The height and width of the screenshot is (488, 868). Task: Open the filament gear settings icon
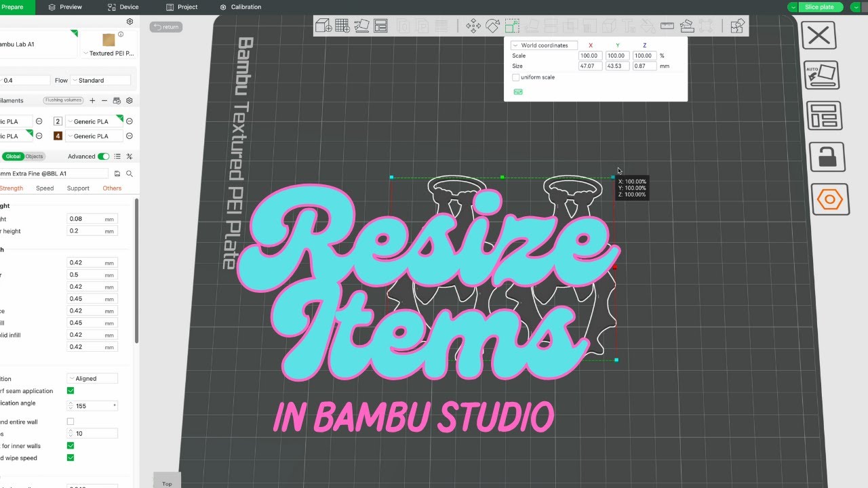tap(130, 100)
